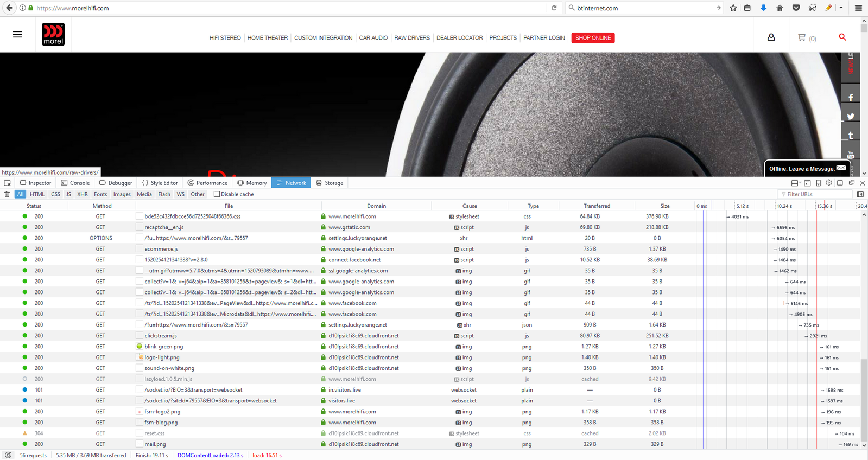Go to the browser home icon

click(780, 8)
